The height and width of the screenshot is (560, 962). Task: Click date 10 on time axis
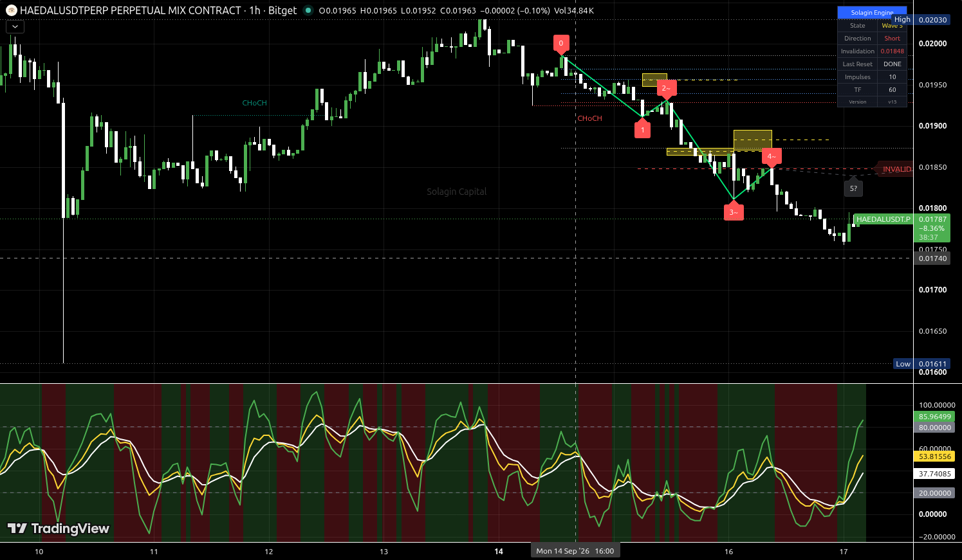(39, 552)
